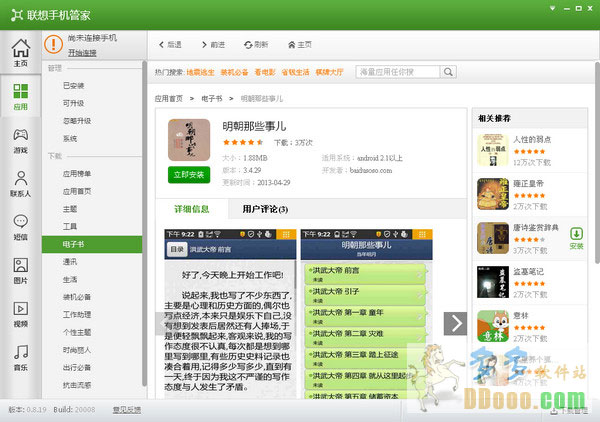The height and width of the screenshot is (422, 600).
Task: Click the 开始连接 link
Action: click(82, 53)
